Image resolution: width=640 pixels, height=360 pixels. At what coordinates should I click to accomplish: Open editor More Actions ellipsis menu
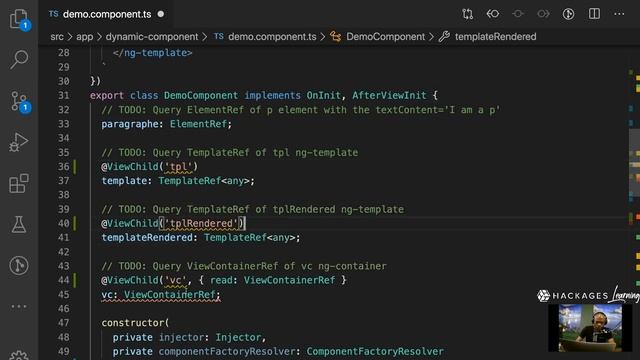click(x=619, y=14)
